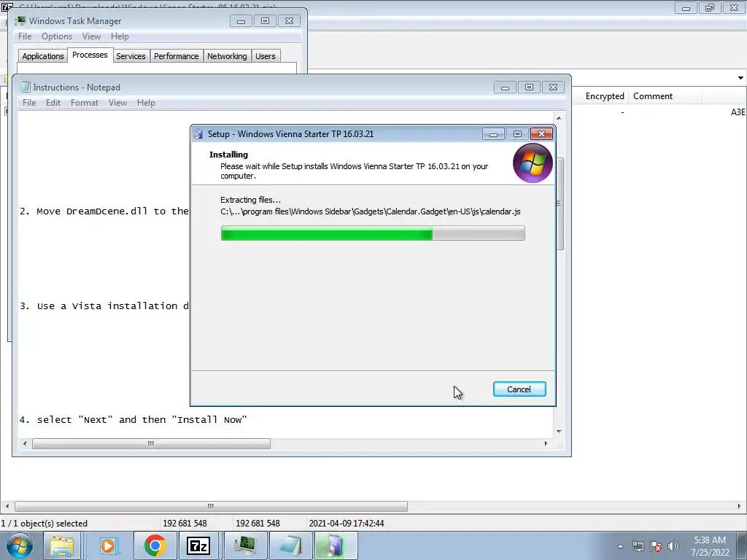747x560 pixels.
Task: Sort by Encrypted column in 7-Zip
Action: 605,96
